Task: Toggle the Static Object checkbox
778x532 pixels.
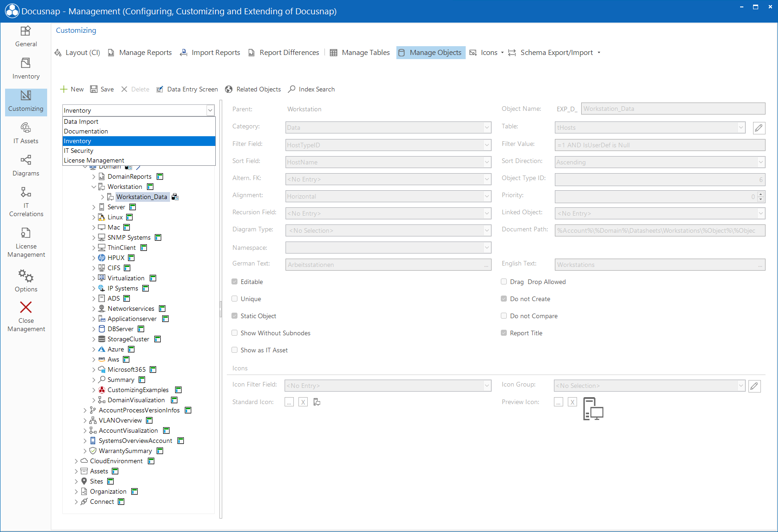Action: pos(235,316)
